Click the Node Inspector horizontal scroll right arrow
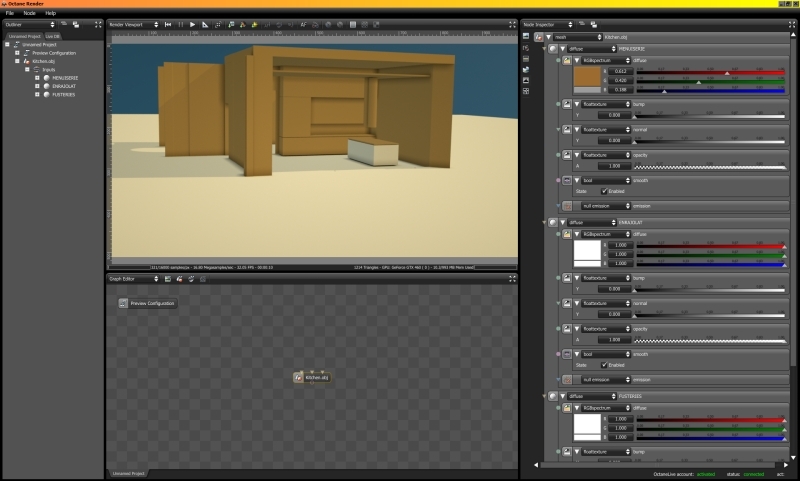The height and width of the screenshot is (481, 800). (785, 465)
